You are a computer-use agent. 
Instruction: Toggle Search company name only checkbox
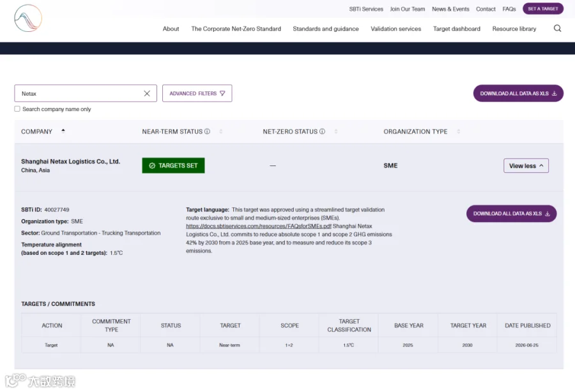[x=17, y=109]
